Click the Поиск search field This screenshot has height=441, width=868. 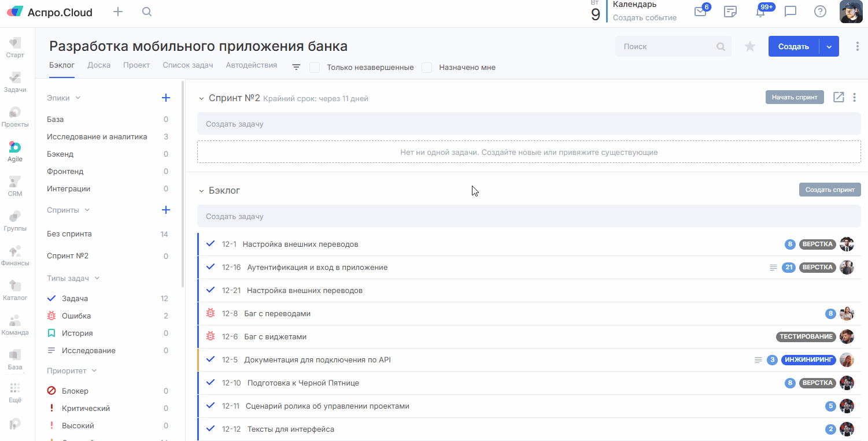[x=668, y=47]
